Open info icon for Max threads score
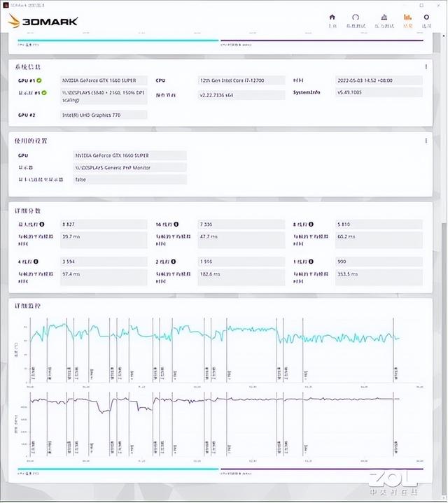Image resolution: width=448 pixels, height=503 pixels. coord(42,225)
